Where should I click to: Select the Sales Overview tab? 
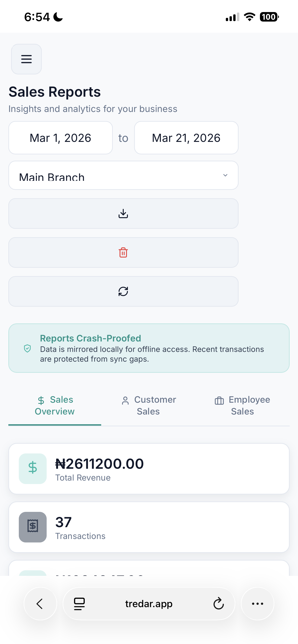tap(55, 405)
